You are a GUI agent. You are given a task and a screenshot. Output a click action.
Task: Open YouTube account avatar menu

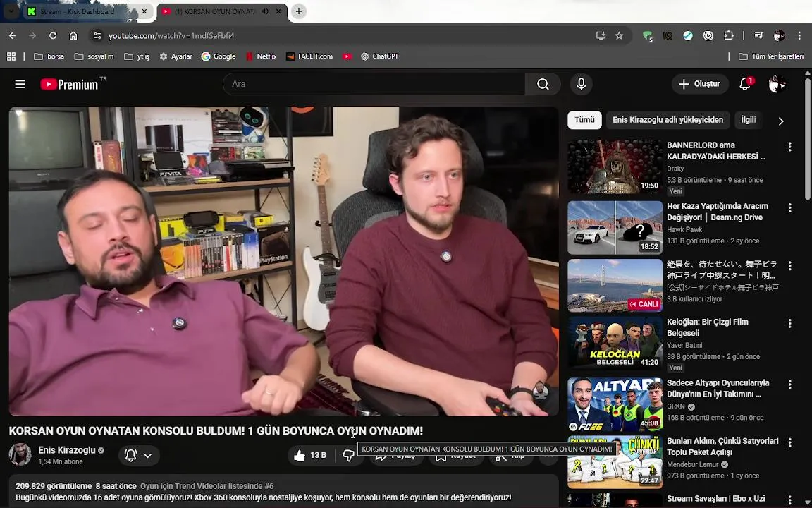click(x=777, y=84)
